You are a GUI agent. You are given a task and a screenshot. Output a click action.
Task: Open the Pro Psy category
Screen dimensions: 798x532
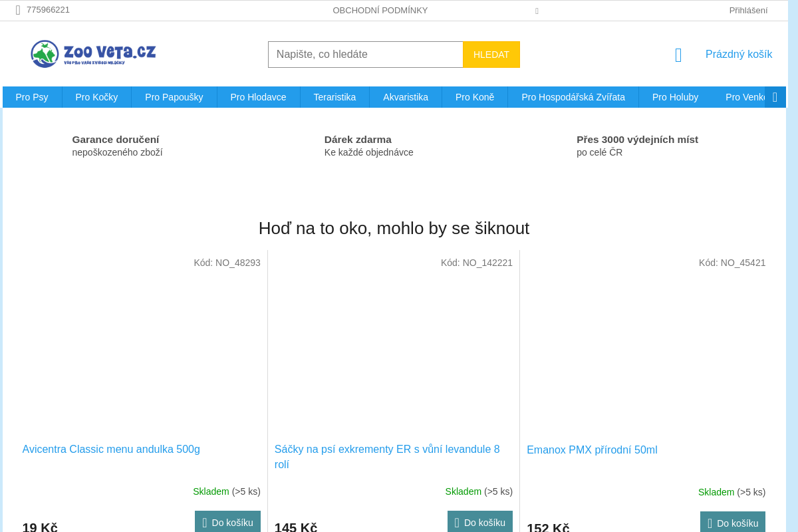[x=32, y=97]
